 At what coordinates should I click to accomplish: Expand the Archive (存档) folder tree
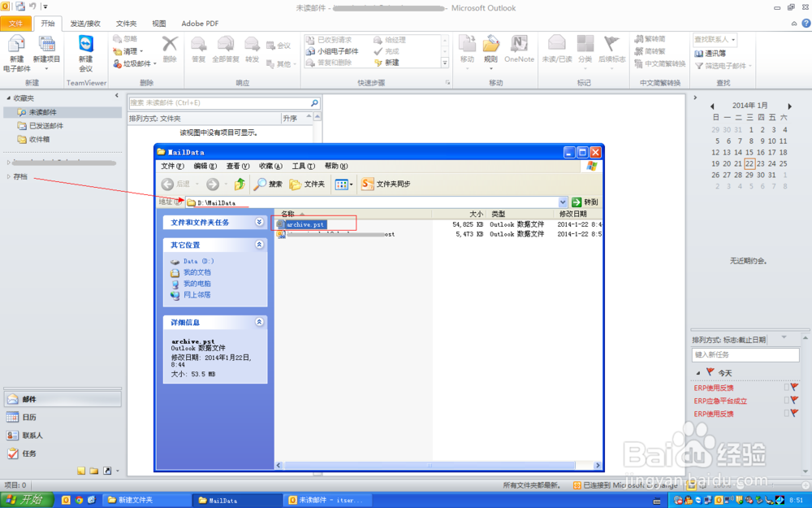9,176
